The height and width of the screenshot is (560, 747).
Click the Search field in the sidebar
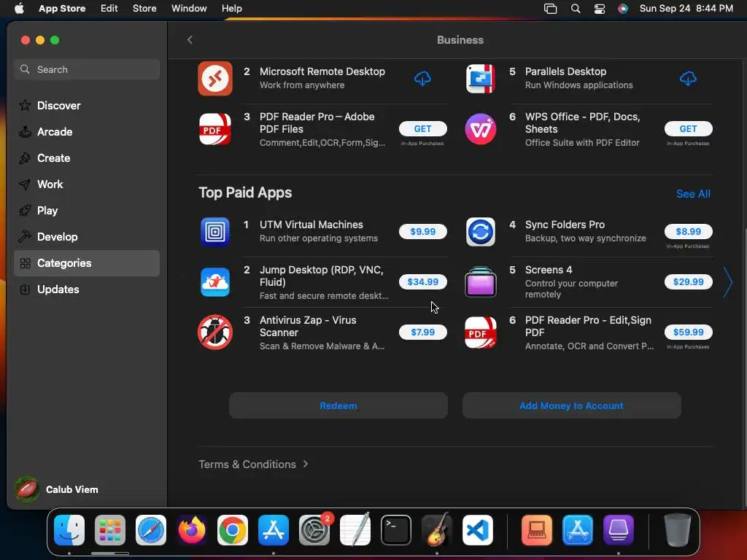tap(87, 69)
